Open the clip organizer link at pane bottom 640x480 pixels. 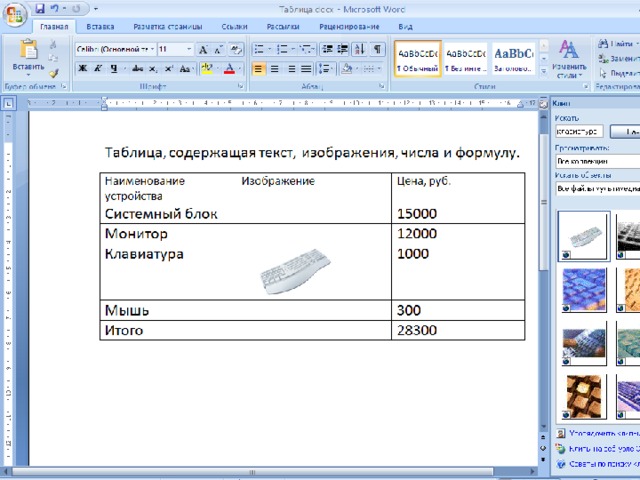(600, 433)
